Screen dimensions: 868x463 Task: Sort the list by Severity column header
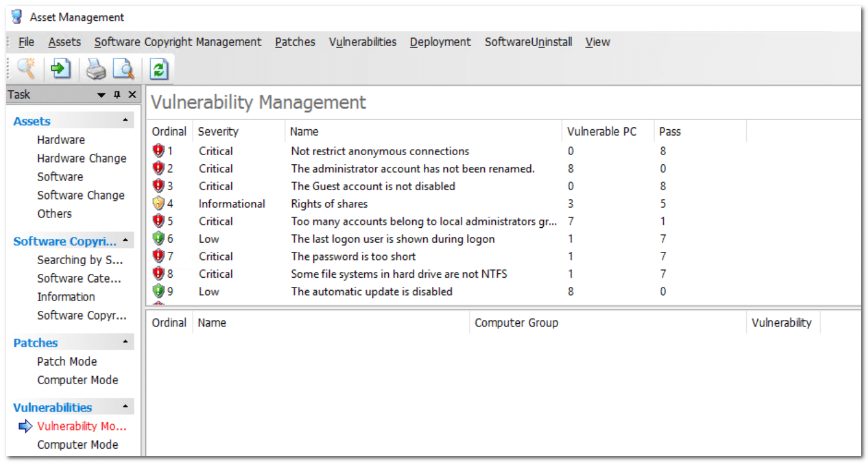click(218, 131)
